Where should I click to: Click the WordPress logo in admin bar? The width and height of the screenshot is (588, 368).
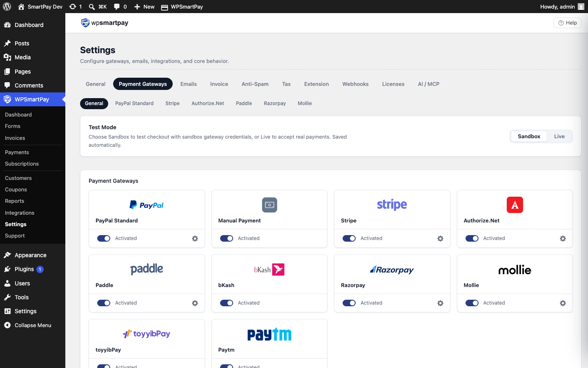tap(7, 7)
